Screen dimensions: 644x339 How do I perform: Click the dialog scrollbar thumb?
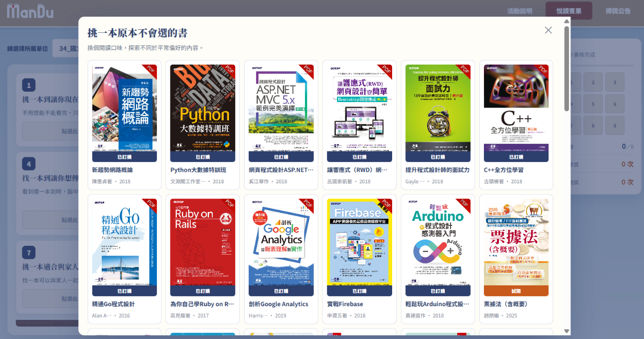click(x=567, y=68)
